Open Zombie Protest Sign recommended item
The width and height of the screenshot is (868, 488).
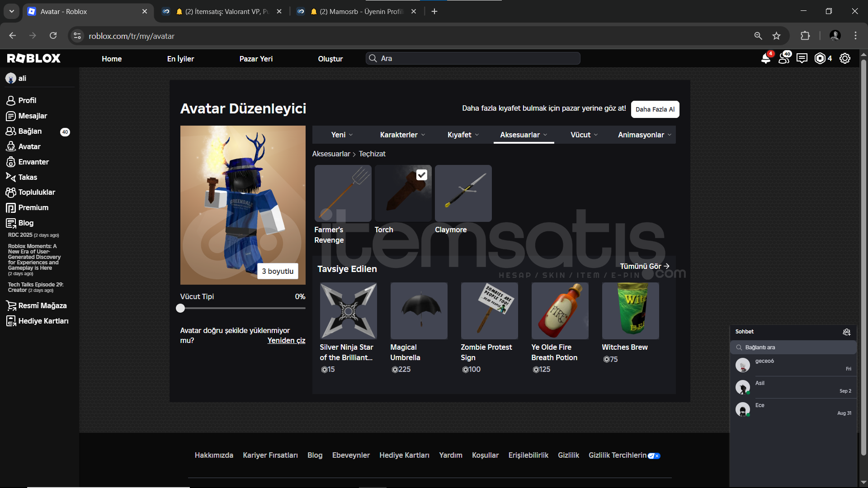pyautogui.click(x=490, y=311)
